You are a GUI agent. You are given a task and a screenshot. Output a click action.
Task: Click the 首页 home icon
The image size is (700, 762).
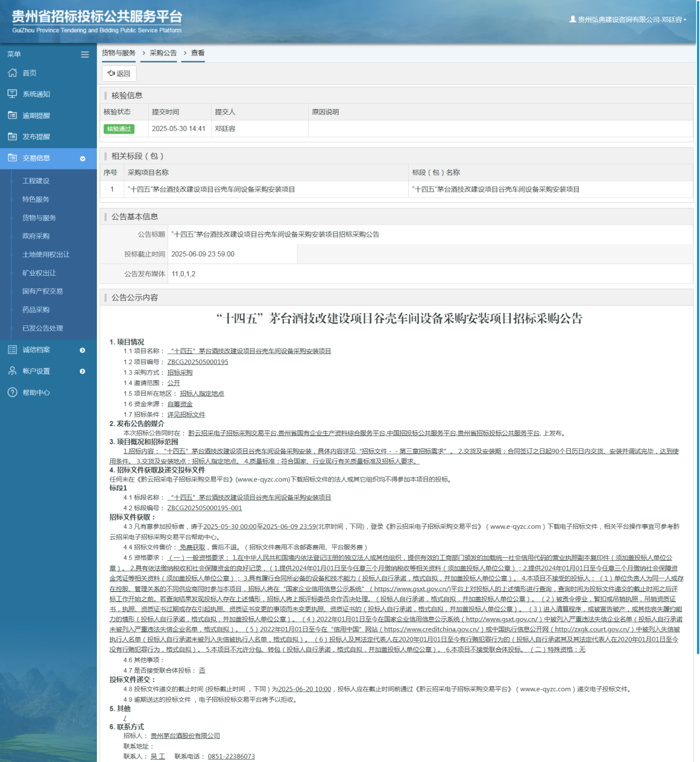12,73
